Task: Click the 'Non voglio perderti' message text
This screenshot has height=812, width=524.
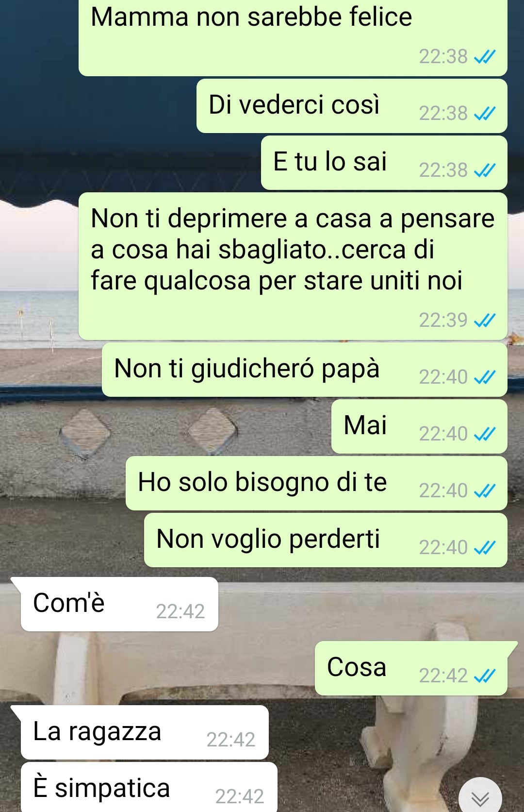Action: 268,540
